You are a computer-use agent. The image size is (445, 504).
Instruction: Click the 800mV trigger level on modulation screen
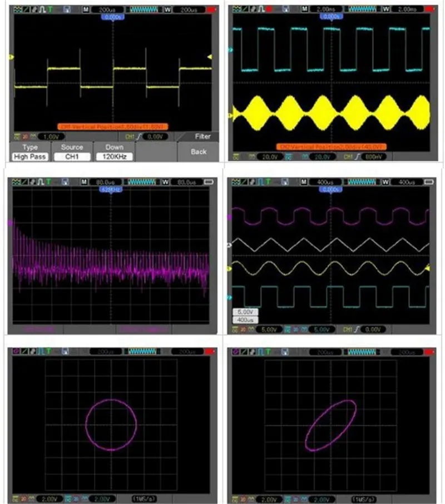coord(373,157)
